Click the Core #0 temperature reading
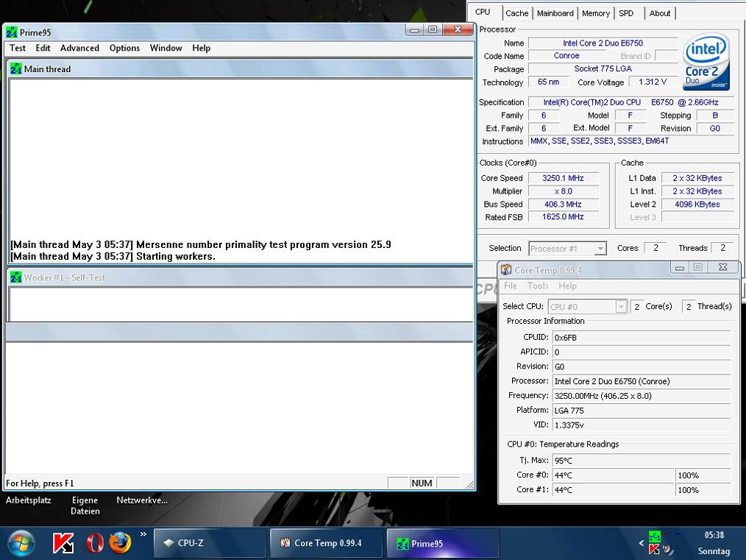 (x=614, y=475)
